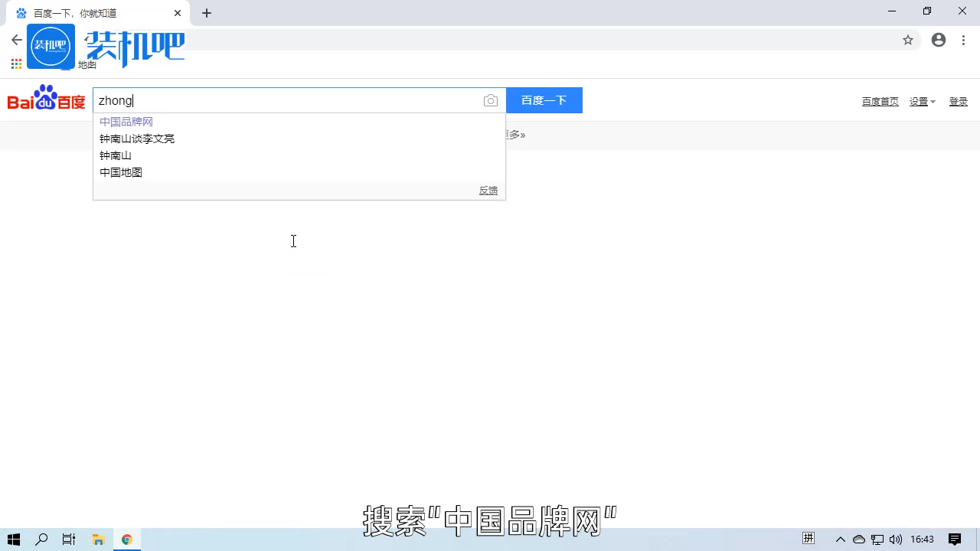This screenshot has width=980, height=551.
Task: Open the 登录 login link
Action: coord(958,101)
